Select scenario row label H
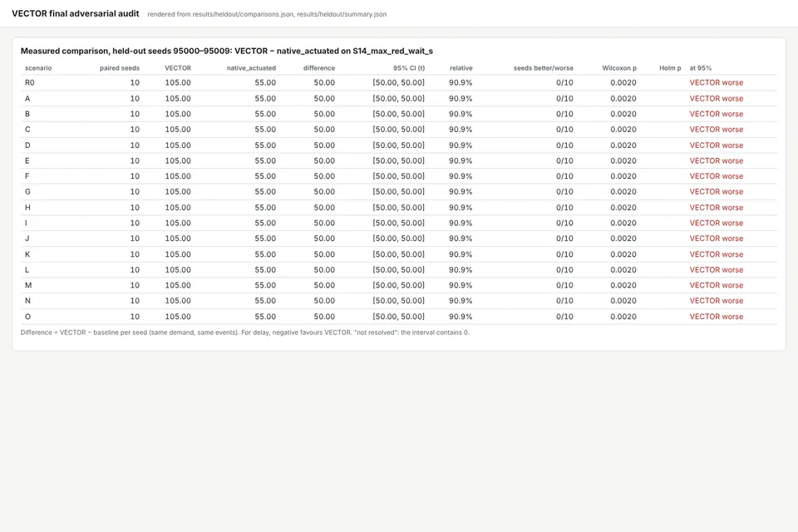The height and width of the screenshot is (532, 798). pos(27,208)
